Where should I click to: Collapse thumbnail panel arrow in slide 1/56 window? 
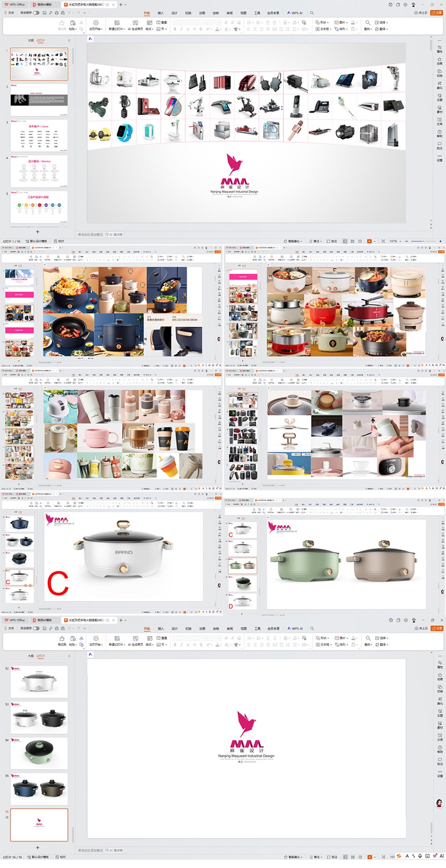tap(69, 40)
